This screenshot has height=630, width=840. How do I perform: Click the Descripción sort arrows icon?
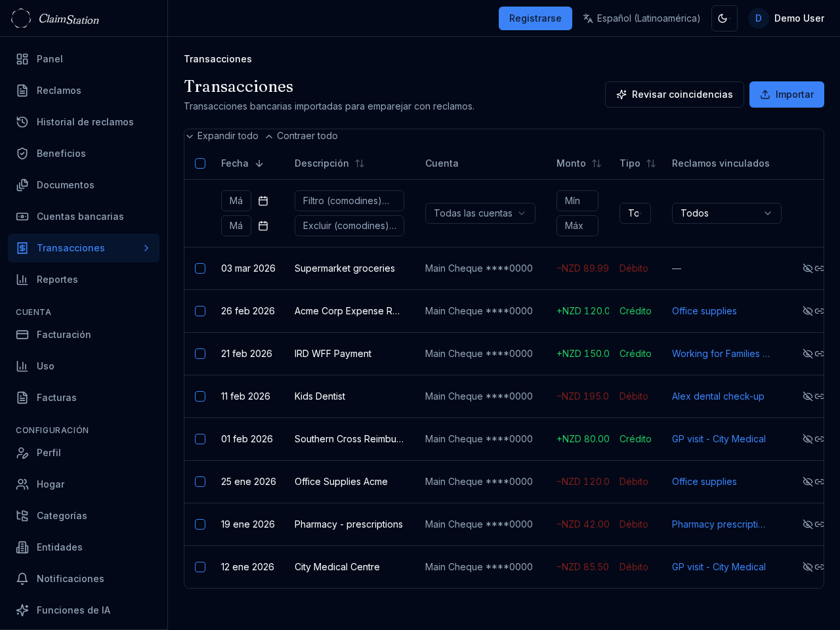click(x=360, y=163)
